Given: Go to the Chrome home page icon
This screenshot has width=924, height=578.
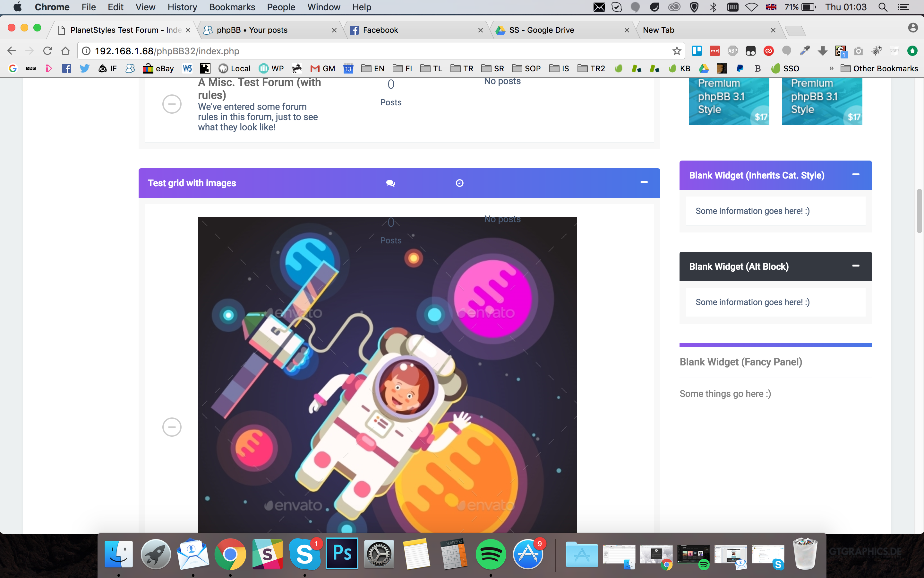Looking at the screenshot, I should point(66,51).
